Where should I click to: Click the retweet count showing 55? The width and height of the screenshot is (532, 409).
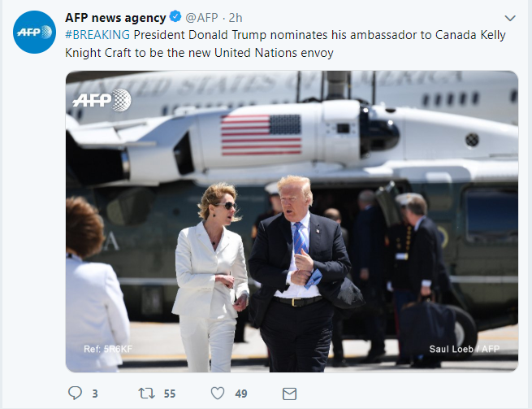170,394
